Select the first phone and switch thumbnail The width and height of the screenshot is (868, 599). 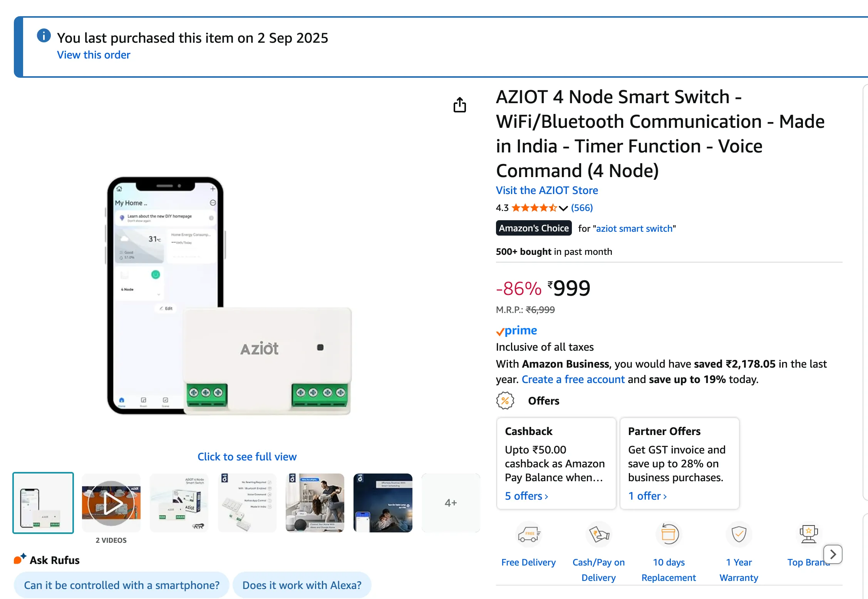[x=43, y=503]
